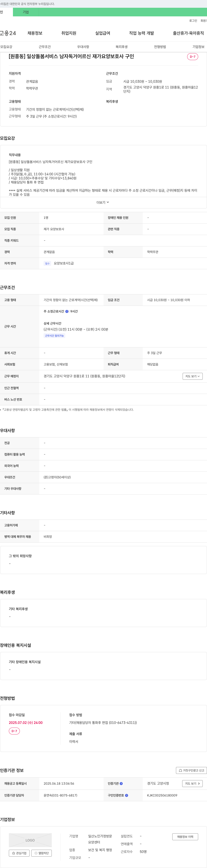The width and height of the screenshot is (207, 868).
Task: Click the (준)고령자(50세이상) preference value
Action: 57,477
